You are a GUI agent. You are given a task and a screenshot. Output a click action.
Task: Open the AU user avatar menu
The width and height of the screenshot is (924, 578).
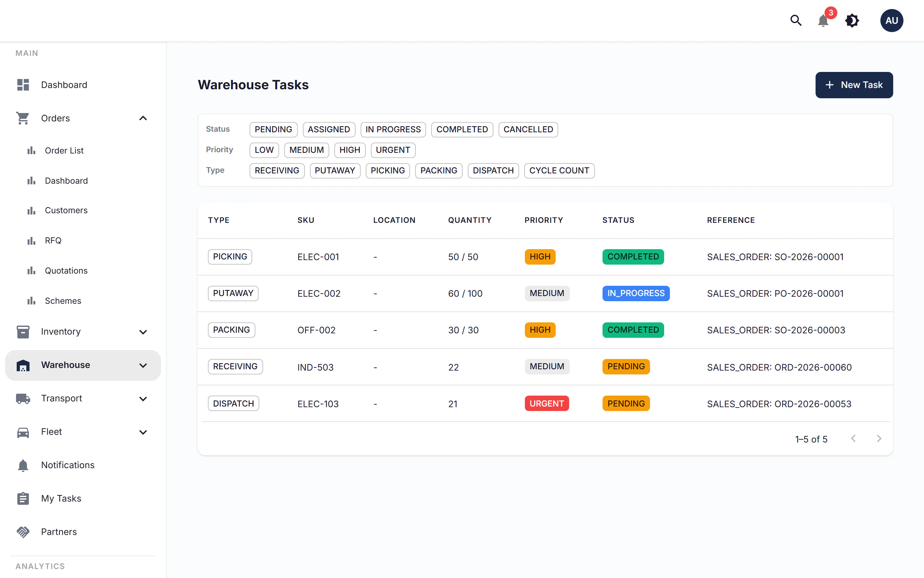click(892, 20)
